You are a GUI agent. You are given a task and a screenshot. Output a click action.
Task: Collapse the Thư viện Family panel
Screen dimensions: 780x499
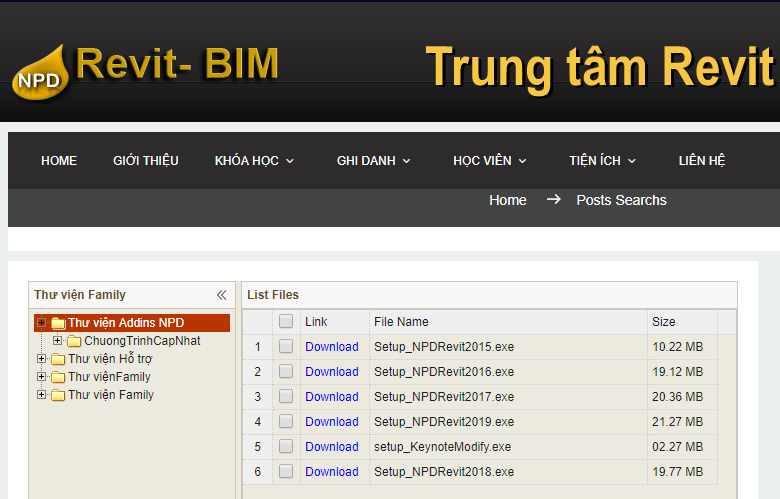(221, 295)
